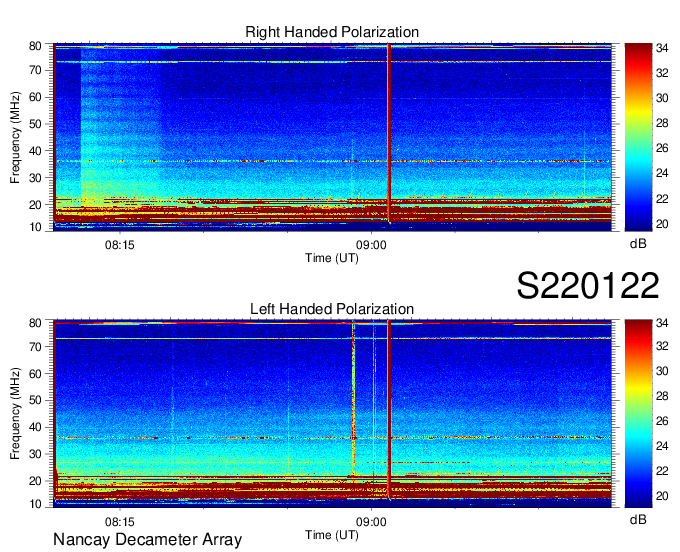Click 34 dB label on Left Handed color bar
This screenshot has height=552, width=680.
pyautogui.click(x=662, y=323)
